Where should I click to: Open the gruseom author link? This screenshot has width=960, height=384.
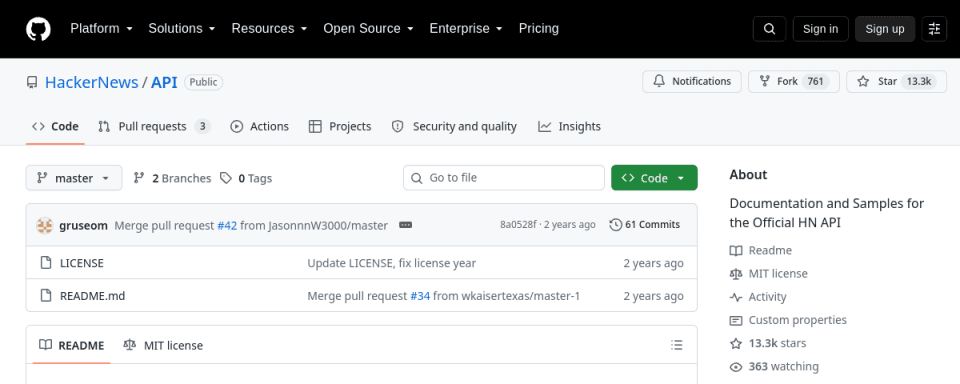coord(84,225)
